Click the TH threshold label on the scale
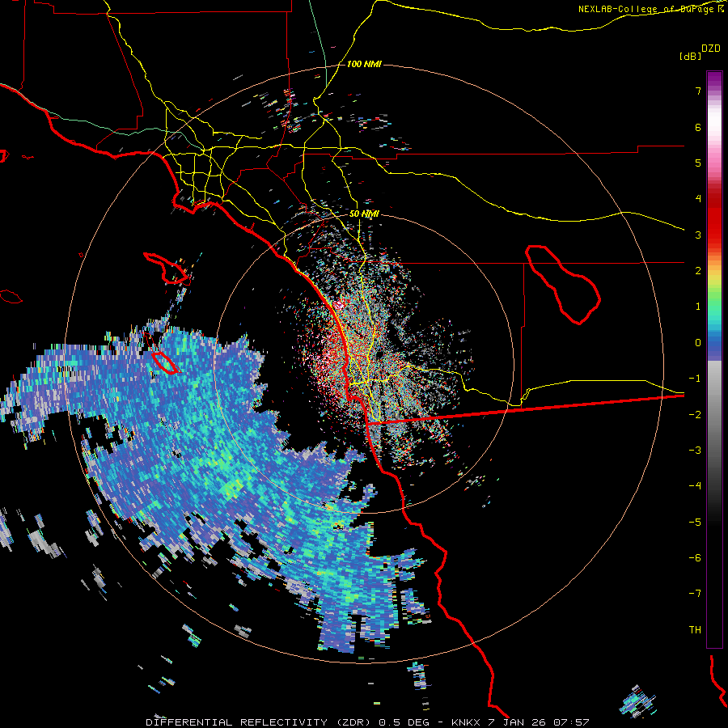This screenshot has height=728, width=728. point(695,630)
